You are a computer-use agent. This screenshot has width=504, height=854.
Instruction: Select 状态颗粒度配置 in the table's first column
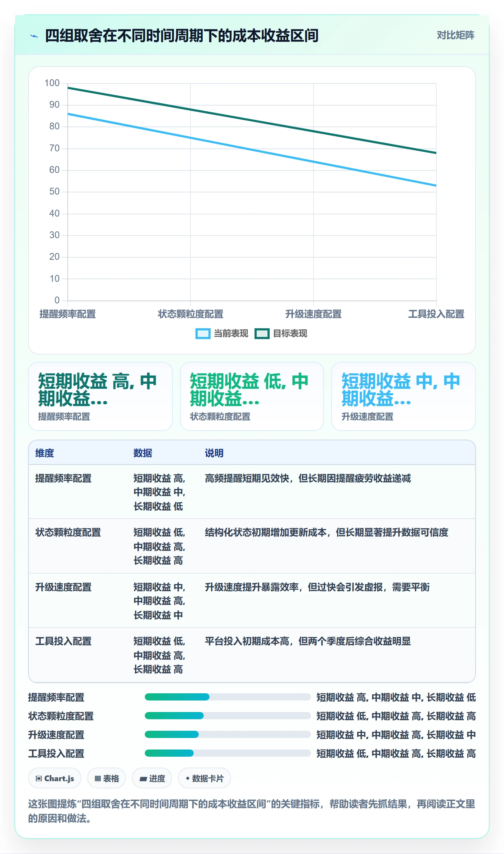68,533
